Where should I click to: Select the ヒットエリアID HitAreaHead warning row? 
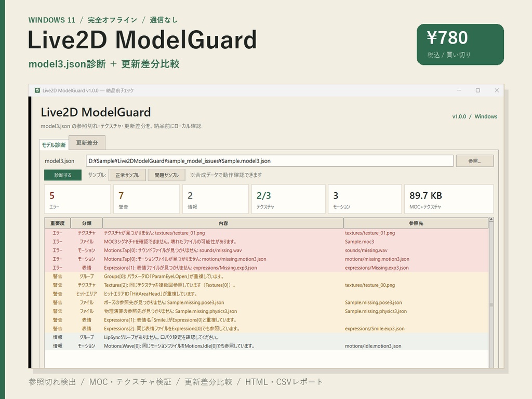pos(267,294)
